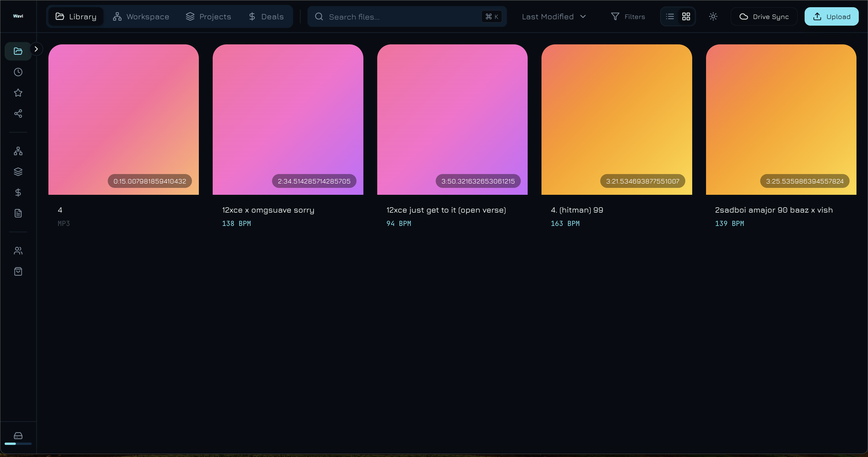
Task: Switch to the Projects tab
Action: (208, 16)
